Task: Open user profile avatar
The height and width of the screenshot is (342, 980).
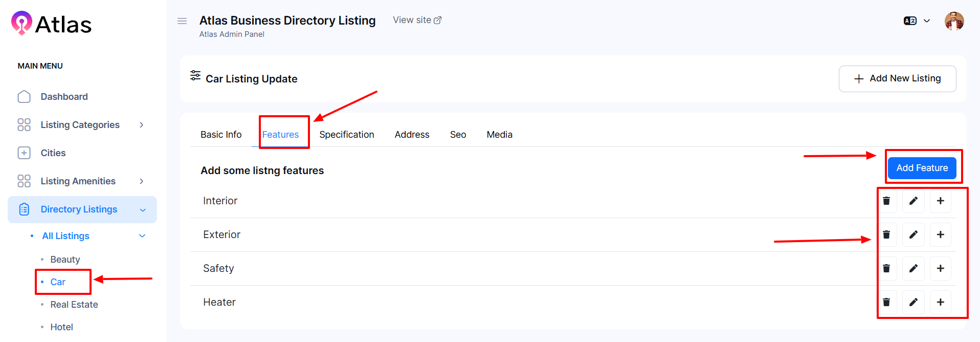Action: click(954, 21)
